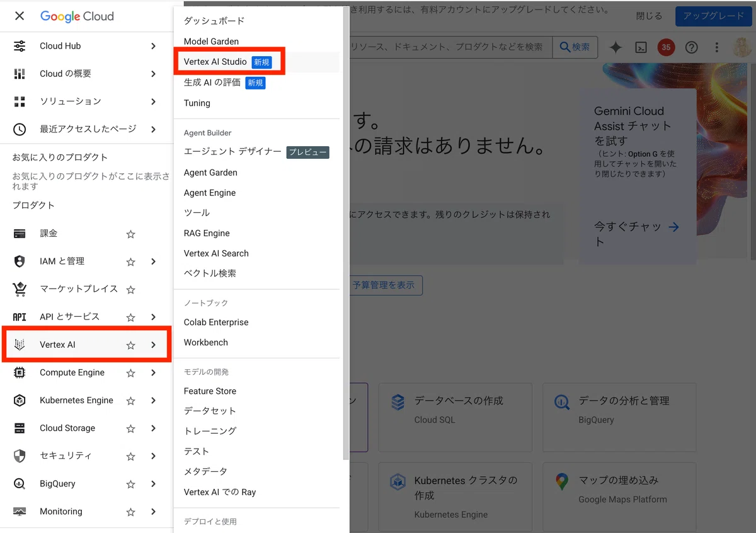
Task: Expand the 最近アクセスしたページ chevron
Action: (153, 129)
